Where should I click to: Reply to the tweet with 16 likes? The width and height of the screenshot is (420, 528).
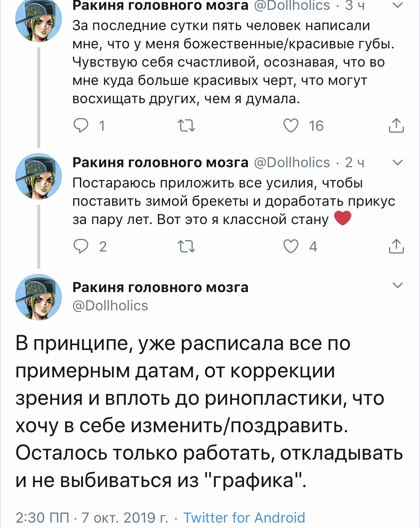tap(81, 126)
